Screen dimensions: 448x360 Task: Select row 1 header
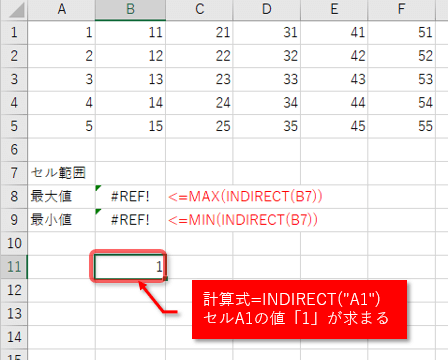(14, 32)
